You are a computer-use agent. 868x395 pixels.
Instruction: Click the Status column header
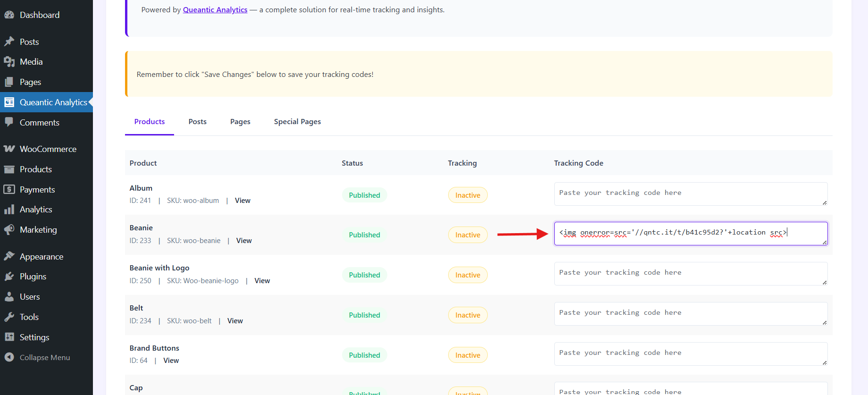[352, 163]
